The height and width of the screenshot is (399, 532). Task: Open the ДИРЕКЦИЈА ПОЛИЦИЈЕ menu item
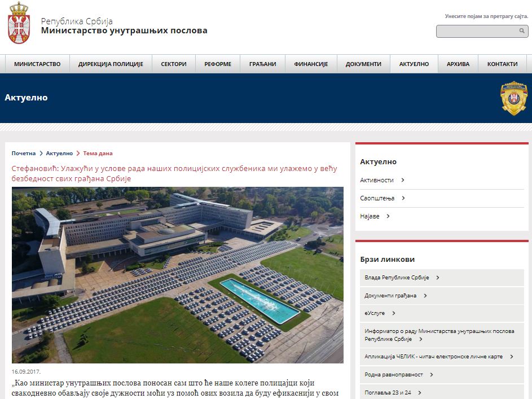pyautogui.click(x=111, y=64)
